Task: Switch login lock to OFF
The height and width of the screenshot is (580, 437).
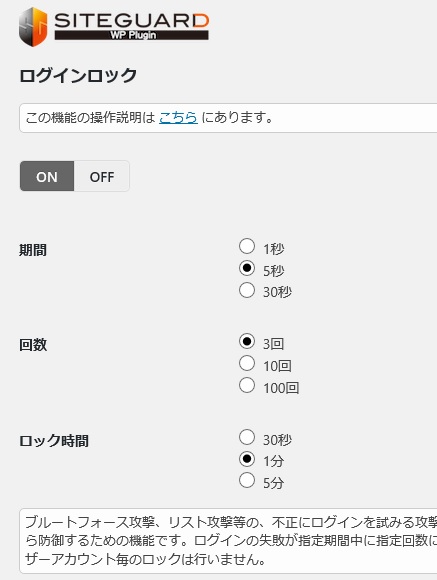Action: 102,176
